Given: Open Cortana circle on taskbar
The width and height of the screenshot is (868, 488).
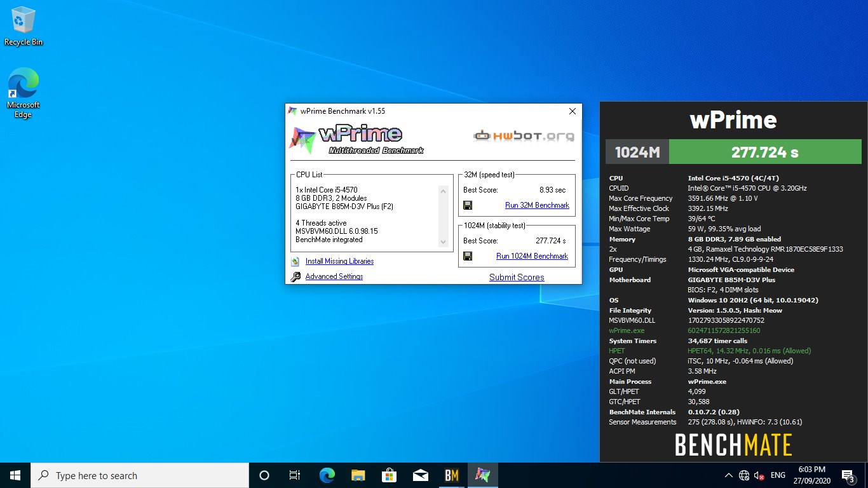Looking at the screenshot, I should (264, 475).
